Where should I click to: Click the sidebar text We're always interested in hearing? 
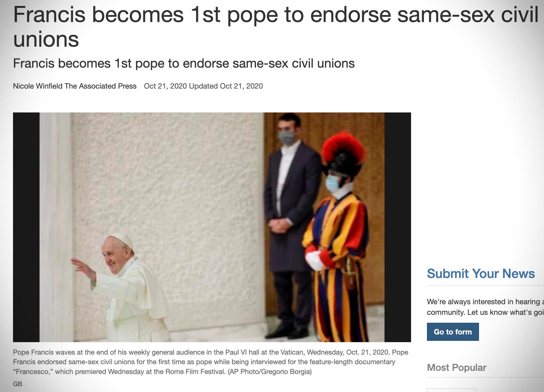tap(485, 307)
